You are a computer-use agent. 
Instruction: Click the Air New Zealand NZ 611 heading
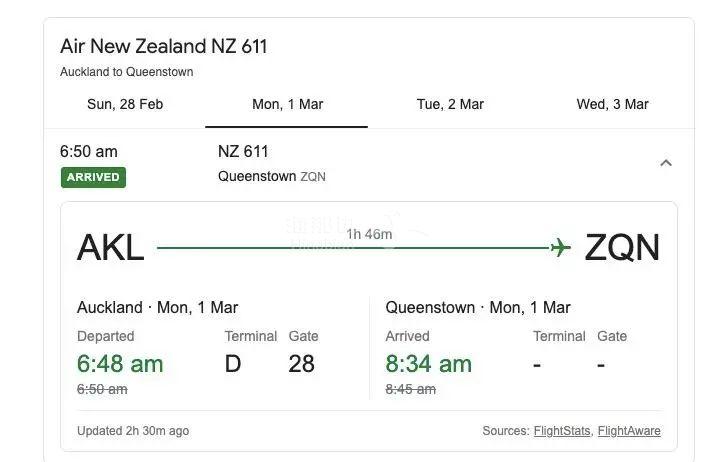(x=163, y=46)
